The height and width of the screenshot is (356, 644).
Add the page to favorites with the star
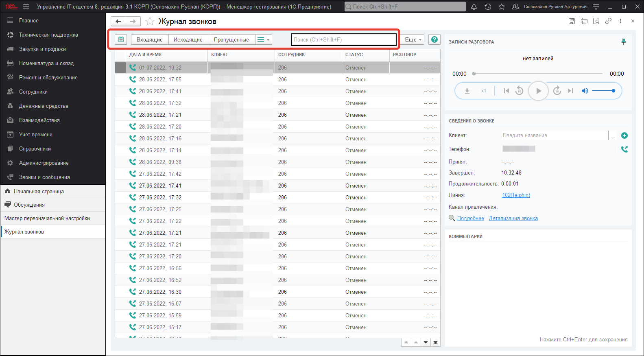point(150,22)
